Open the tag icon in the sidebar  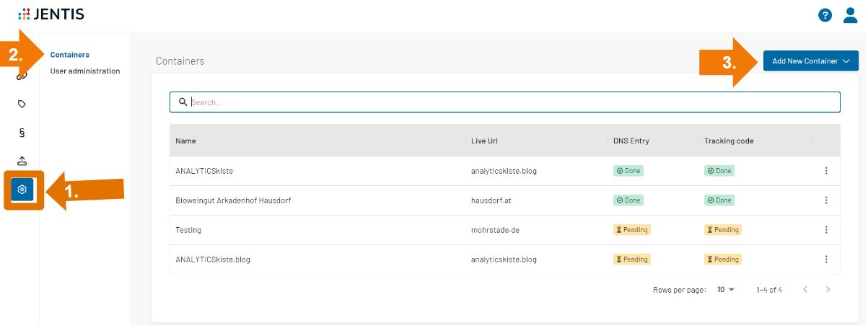pos(22,104)
